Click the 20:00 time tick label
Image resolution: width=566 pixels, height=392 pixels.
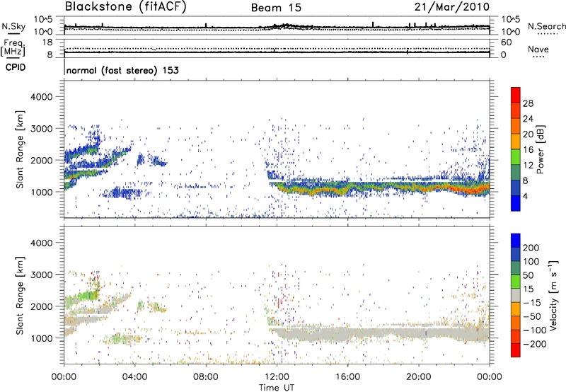click(x=418, y=377)
